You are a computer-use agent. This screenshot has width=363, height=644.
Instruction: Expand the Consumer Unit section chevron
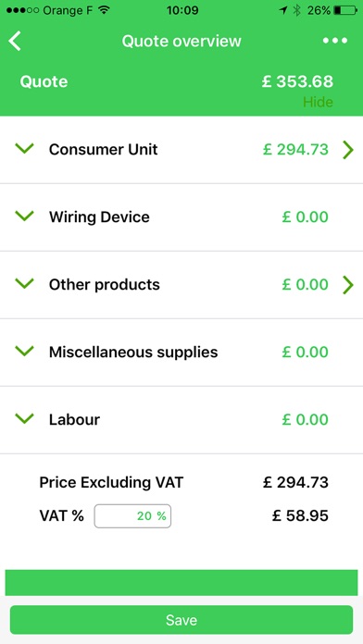(x=24, y=148)
